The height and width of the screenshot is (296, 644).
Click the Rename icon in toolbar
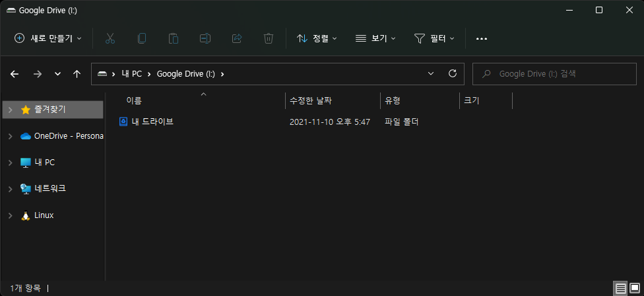(x=205, y=38)
